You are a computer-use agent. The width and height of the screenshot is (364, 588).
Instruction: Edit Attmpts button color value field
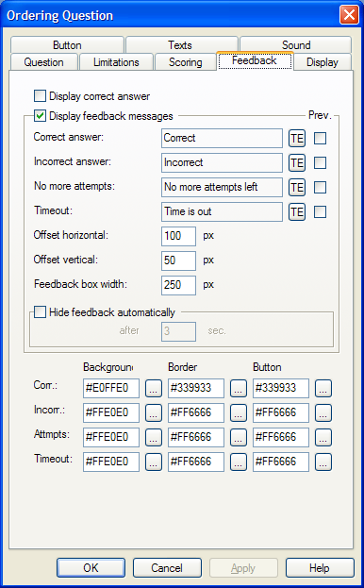[x=281, y=437]
